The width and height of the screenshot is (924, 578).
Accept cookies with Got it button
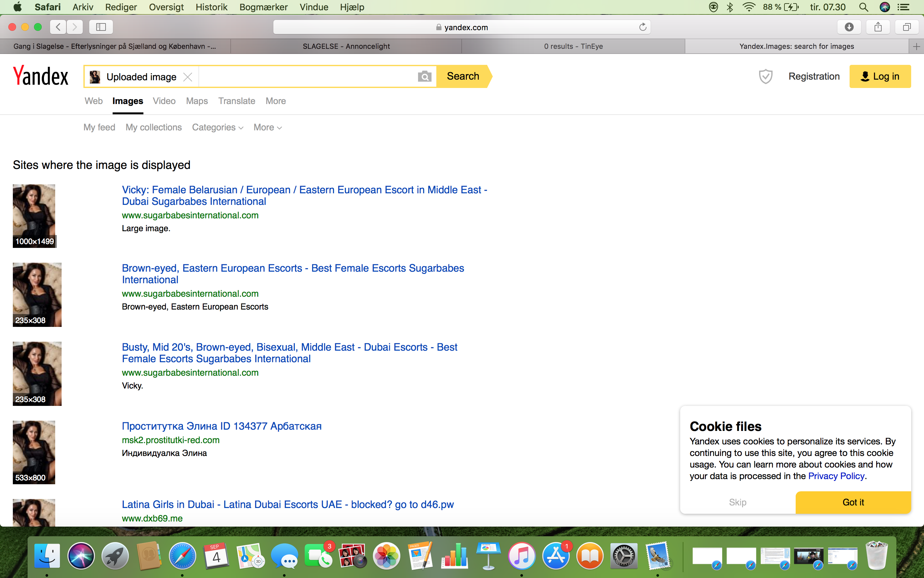pyautogui.click(x=853, y=502)
